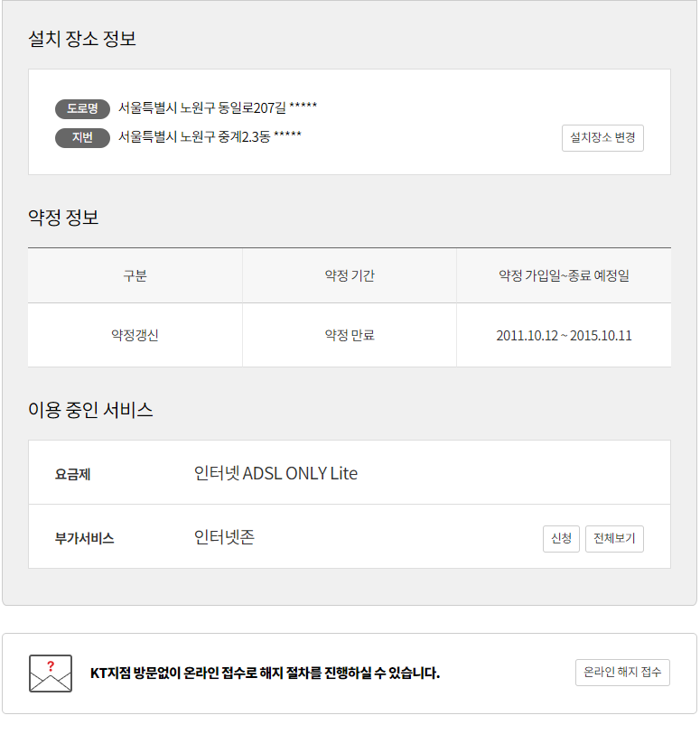This screenshot has height=734, width=700.
Task: Click the 신청 button for 부가서비스
Action: [561, 539]
